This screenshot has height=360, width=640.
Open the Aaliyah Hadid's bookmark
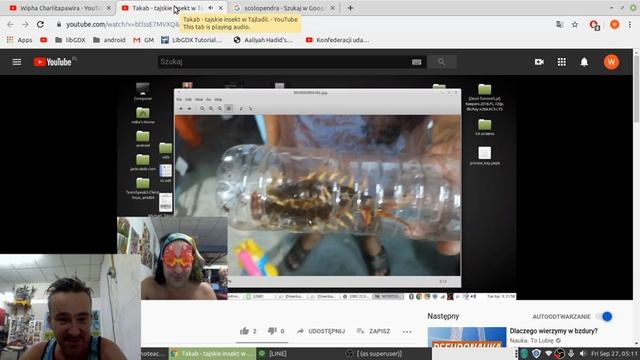pos(263,40)
